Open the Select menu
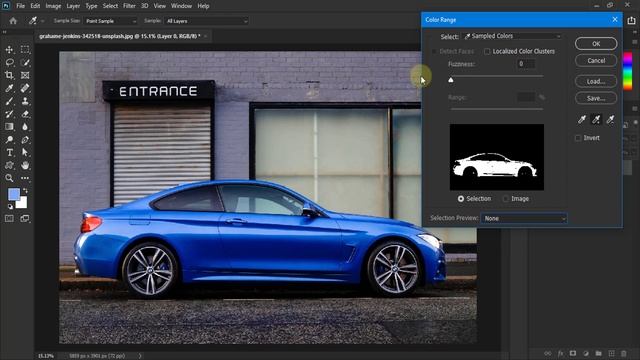The image size is (640, 360). tap(110, 6)
